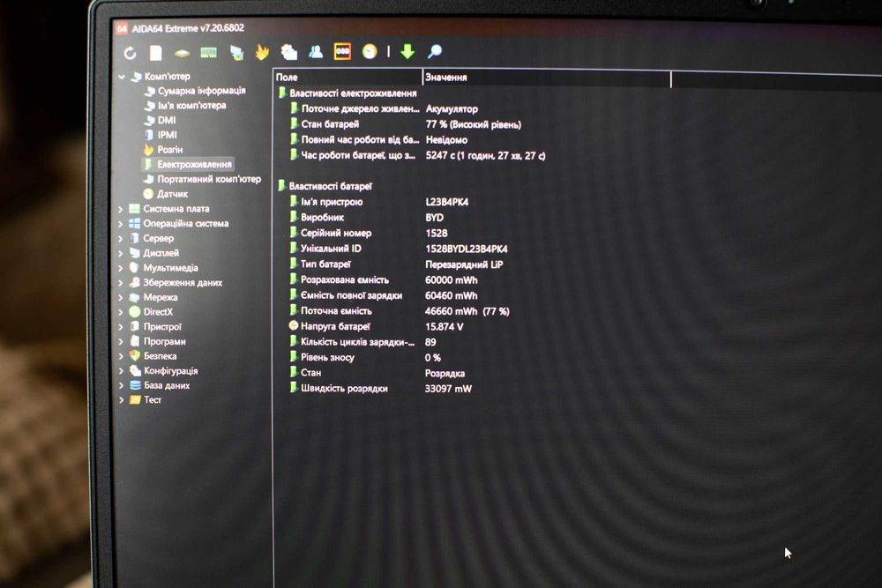Viewport: 882px width, 588px height.
Task: Expand the Операційна система node arrow
Action: click(x=120, y=224)
